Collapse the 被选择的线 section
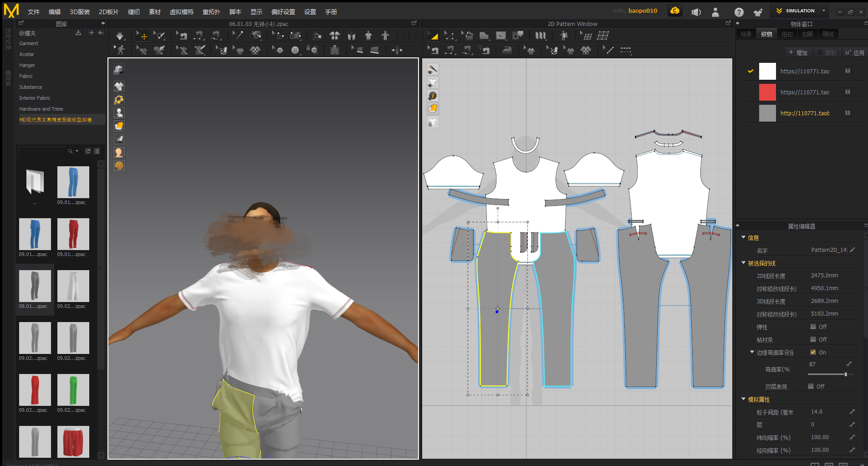Image resolution: width=868 pixels, height=466 pixels. click(x=744, y=263)
